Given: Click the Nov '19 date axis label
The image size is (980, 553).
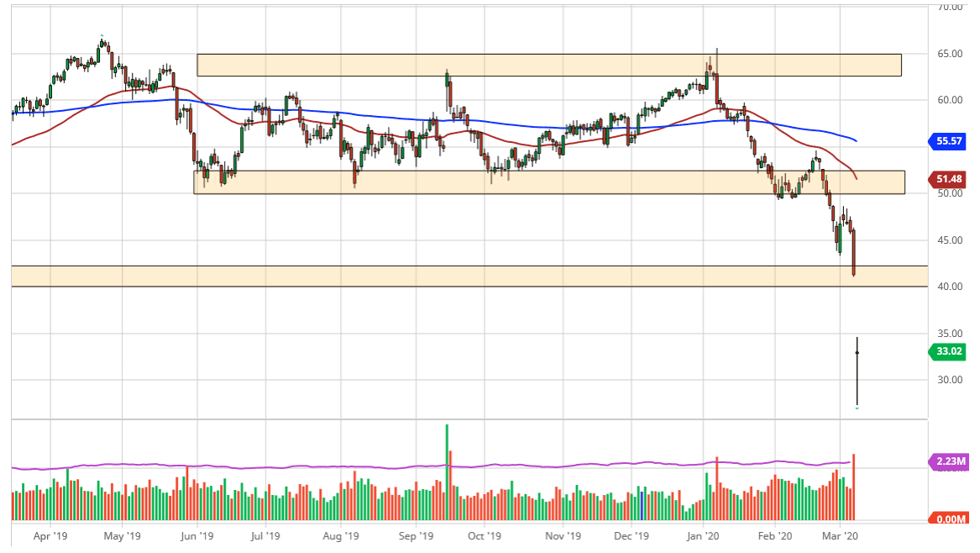Looking at the screenshot, I should pyautogui.click(x=563, y=536).
